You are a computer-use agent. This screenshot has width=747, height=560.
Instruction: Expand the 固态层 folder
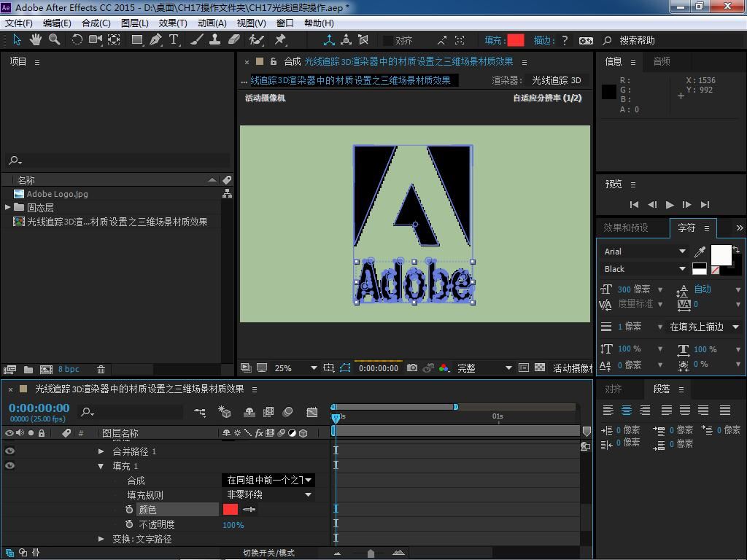(x=7, y=207)
